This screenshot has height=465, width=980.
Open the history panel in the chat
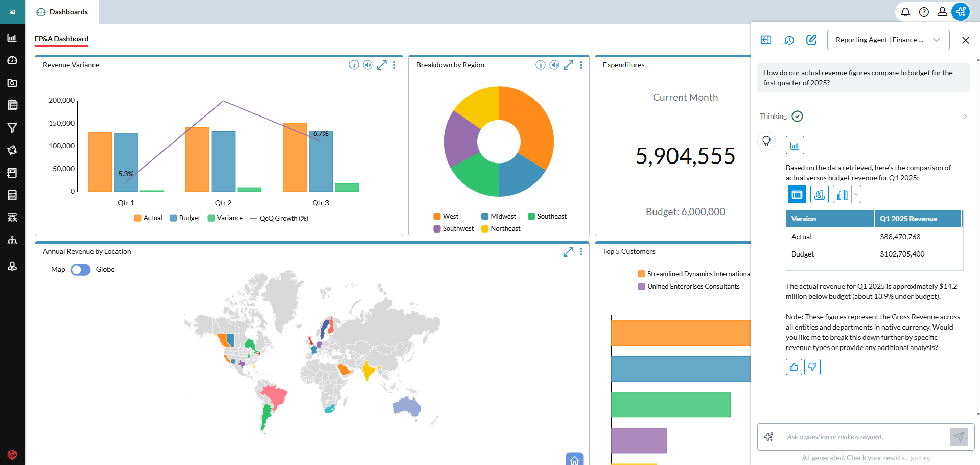pyautogui.click(x=789, y=40)
